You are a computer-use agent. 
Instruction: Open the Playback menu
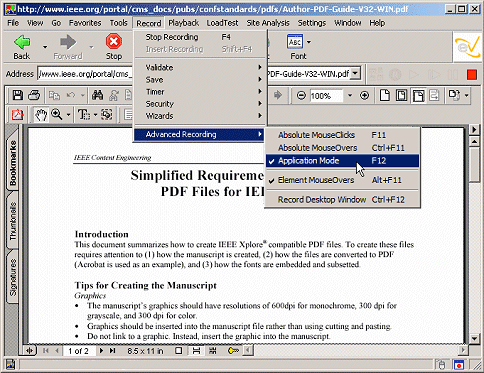coord(183,23)
